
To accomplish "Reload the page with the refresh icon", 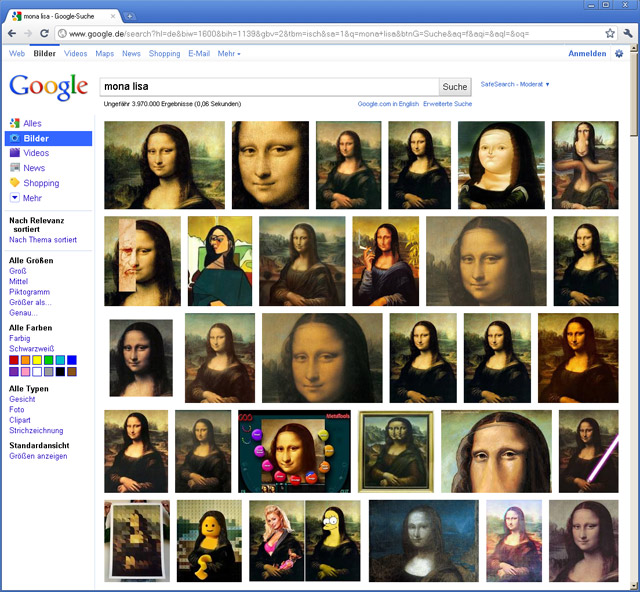I will pyautogui.click(x=44, y=33).
